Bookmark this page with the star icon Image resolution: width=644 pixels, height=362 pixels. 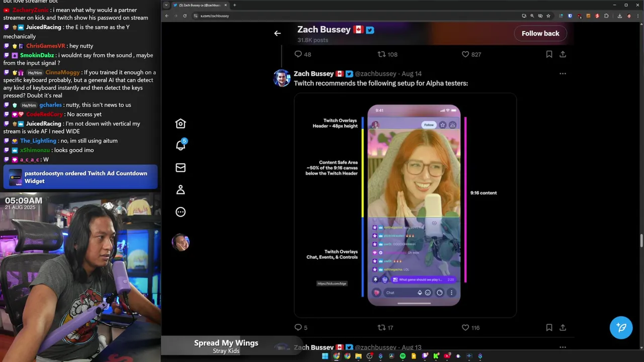tap(548, 16)
